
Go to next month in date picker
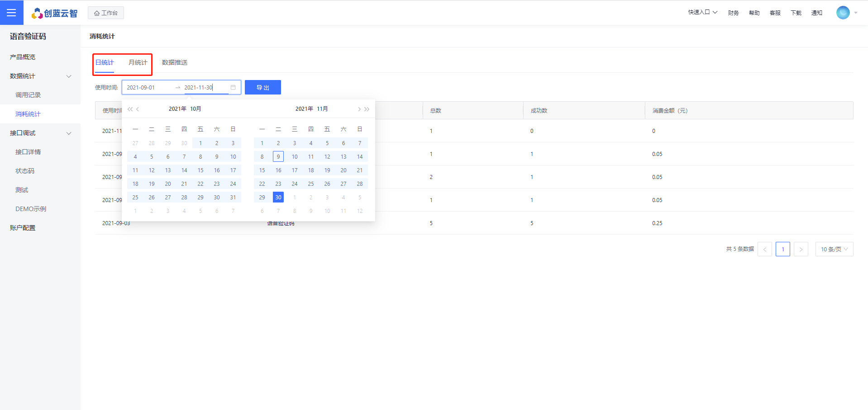359,109
